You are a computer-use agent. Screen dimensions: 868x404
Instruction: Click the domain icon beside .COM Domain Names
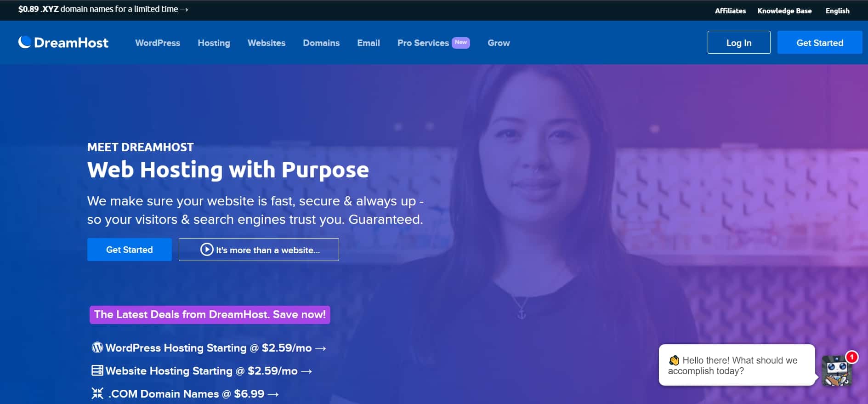(x=97, y=393)
